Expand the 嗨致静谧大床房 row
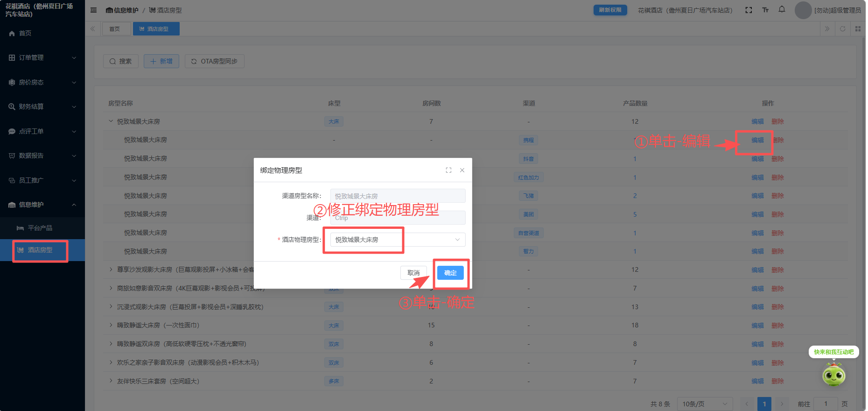This screenshot has height=411, width=868. [x=111, y=325]
